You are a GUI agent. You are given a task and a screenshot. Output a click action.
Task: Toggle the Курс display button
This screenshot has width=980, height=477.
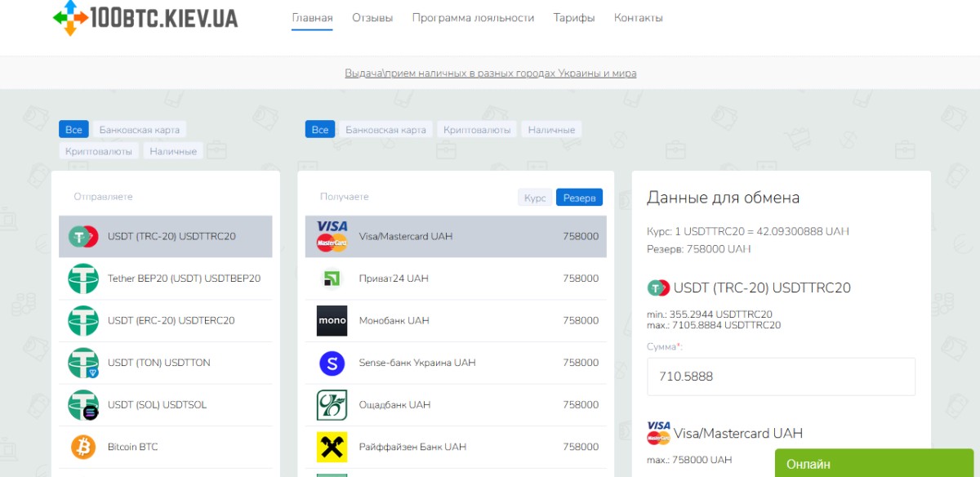click(535, 198)
